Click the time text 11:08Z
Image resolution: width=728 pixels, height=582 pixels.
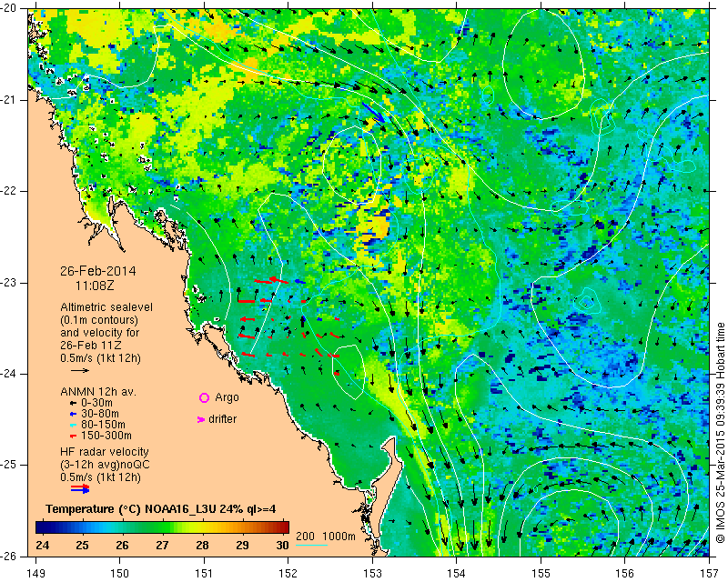pyautogui.click(x=95, y=286)
